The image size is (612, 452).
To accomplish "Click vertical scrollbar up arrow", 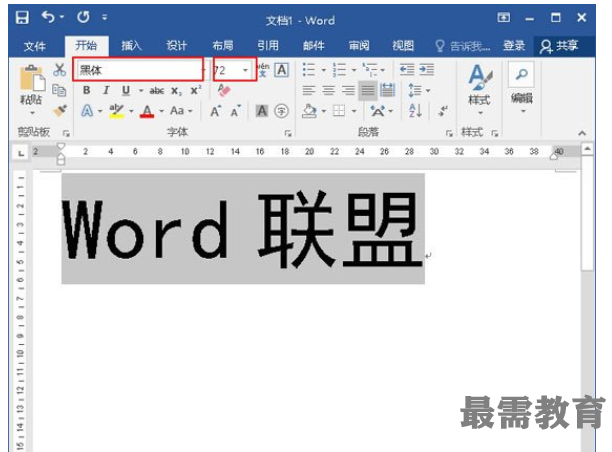I will (587, 149).
